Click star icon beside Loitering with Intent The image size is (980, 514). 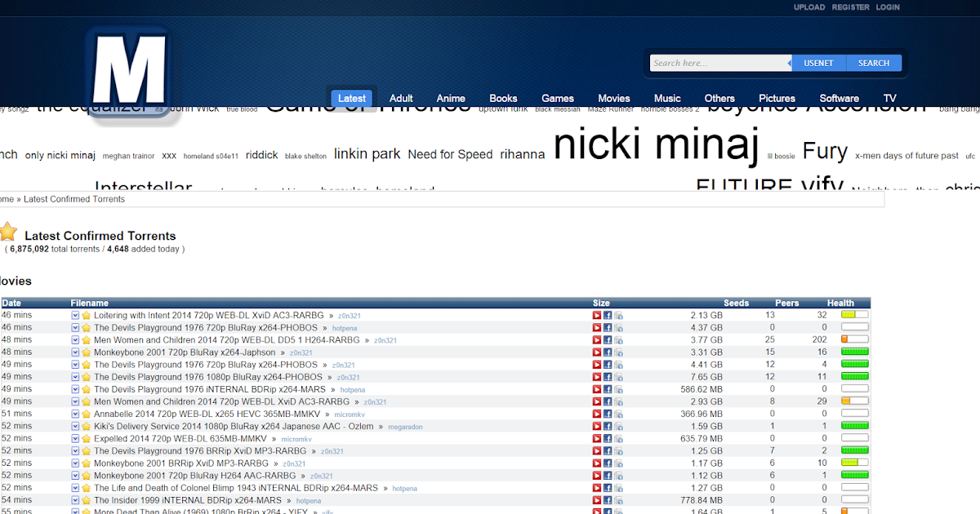tap(87, 315)
